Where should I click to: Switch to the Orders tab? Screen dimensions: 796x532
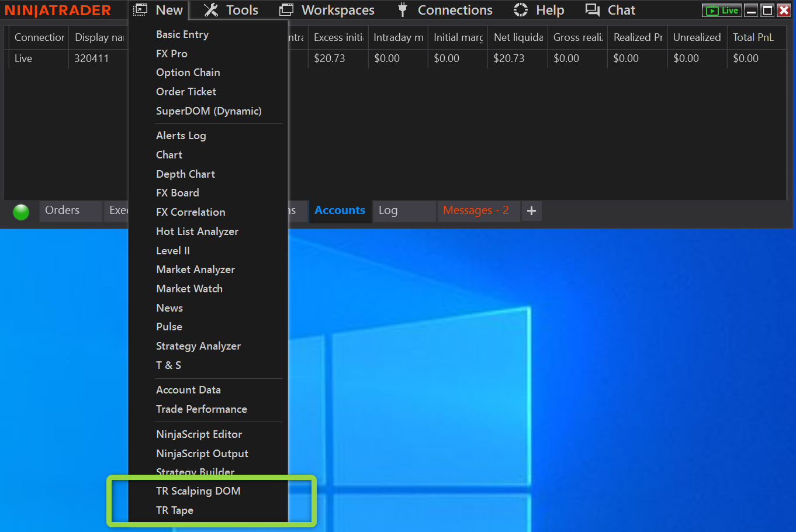[62, 210]
